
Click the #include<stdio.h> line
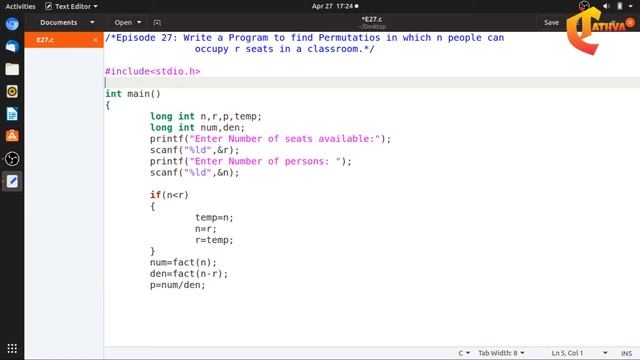click(x=153, y=71)
